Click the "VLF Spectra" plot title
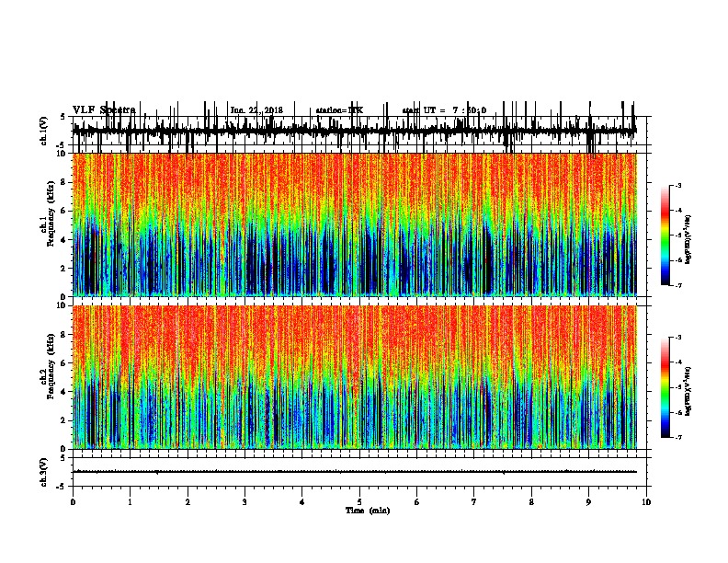Image resolution: width=728 pixels, height=563 pixels. [x=104, y=109]
